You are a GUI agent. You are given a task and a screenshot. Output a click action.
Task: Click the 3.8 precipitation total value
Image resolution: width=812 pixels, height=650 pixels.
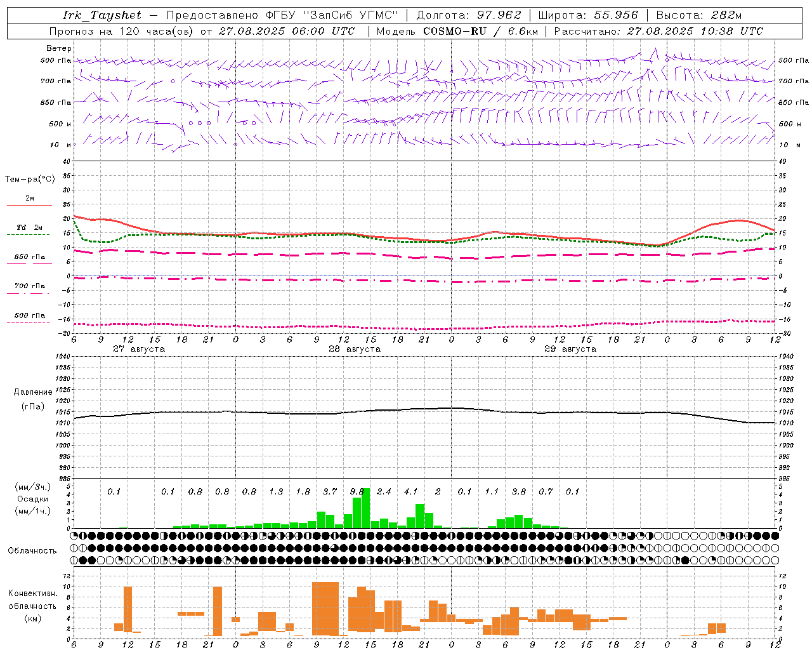coord(519,491)
